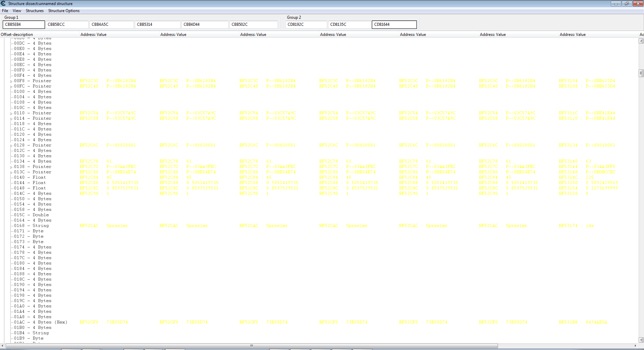Expand the 0110 Pointer row
Screen dimensions: 644x350
(x=11, y=113)
